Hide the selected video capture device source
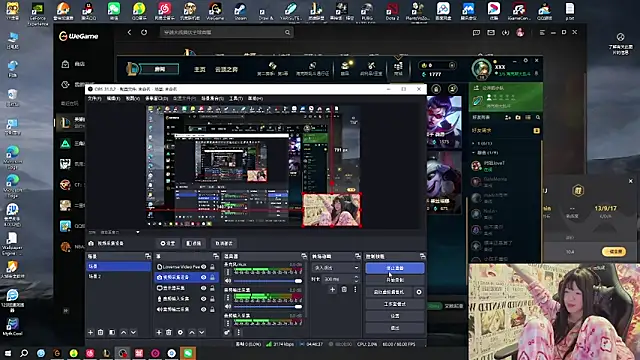 (204, 277)
